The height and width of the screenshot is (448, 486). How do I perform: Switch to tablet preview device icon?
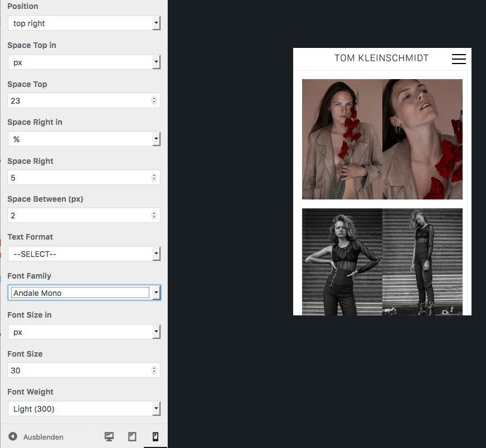click(132, 437)
